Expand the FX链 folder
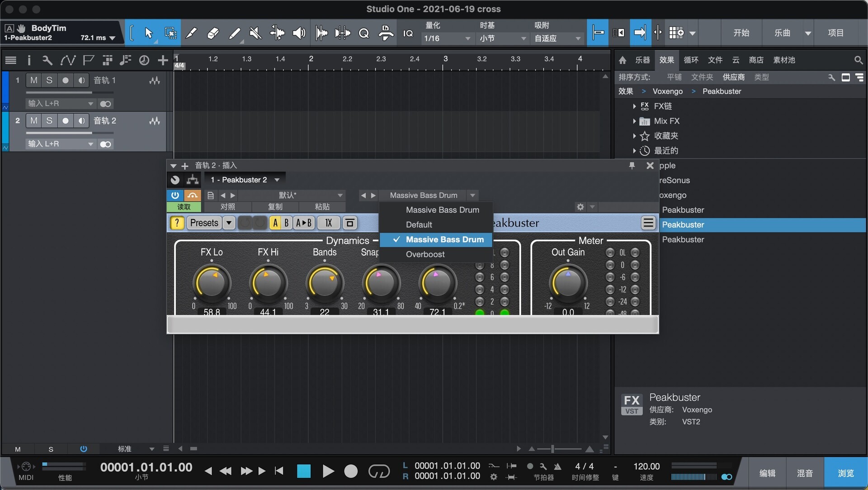The height and width of the screenshot is (490, 868). coord(634,106)
